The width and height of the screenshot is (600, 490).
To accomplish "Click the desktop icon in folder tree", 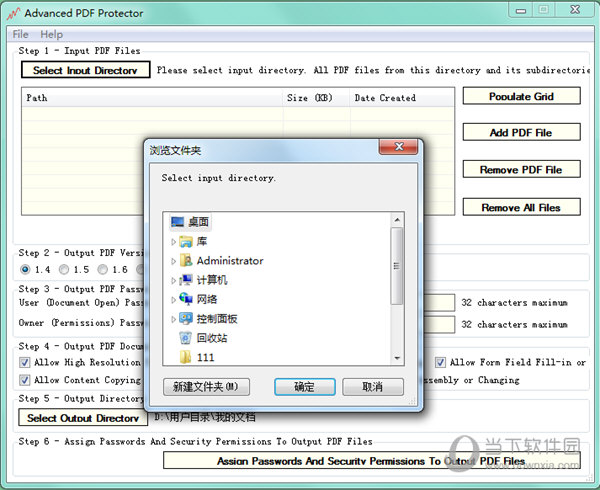I will point(178,222).
